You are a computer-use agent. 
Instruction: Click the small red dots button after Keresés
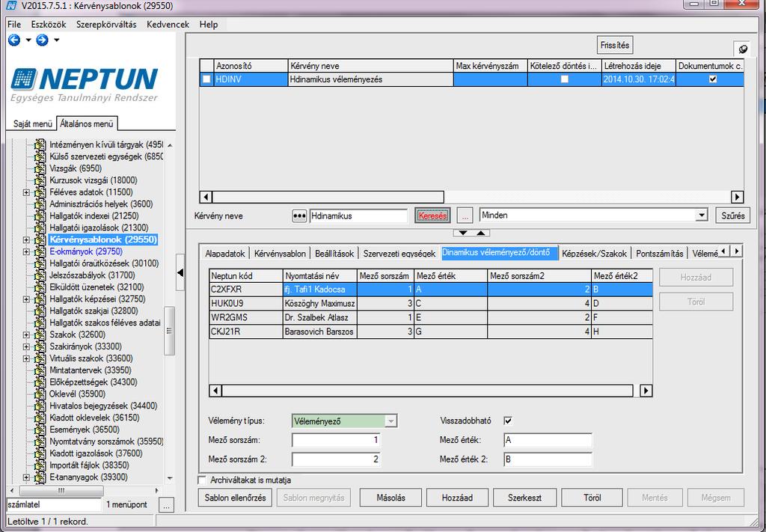(465, 216)
